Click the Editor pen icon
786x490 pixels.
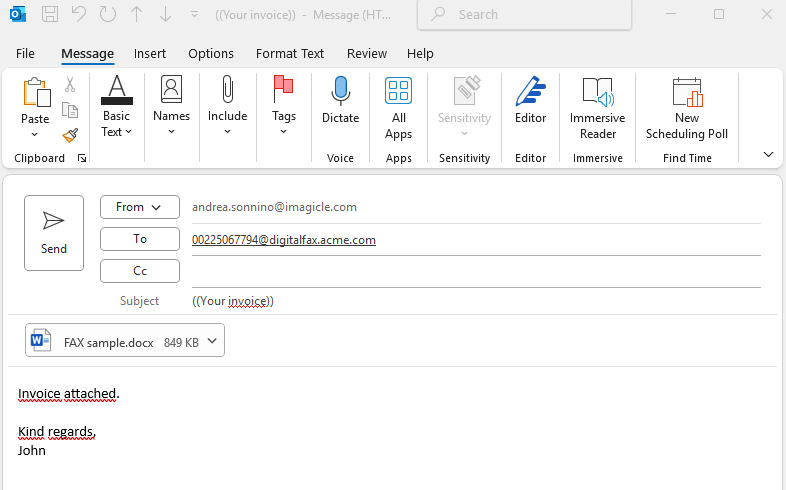tap(530, 92)
